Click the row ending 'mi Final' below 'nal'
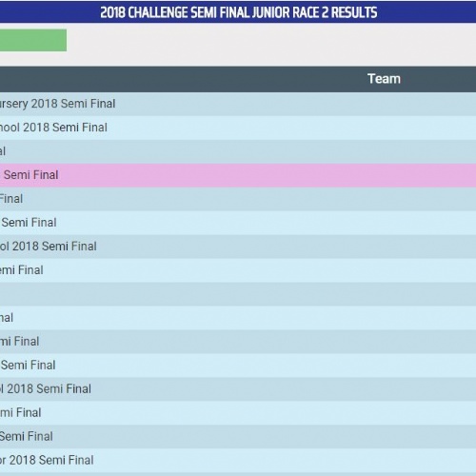 pyautogui.click(x=238, y=342)
